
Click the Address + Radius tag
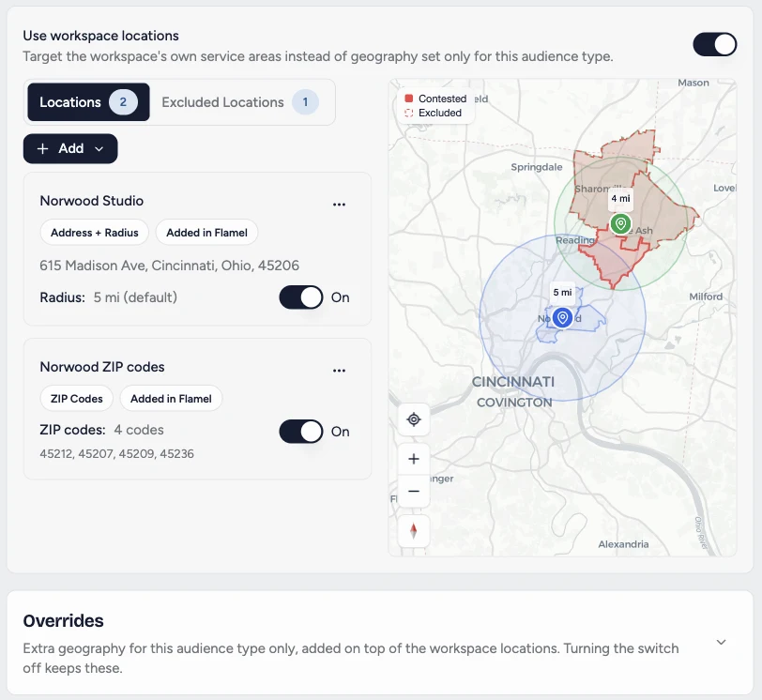[94, 233]
